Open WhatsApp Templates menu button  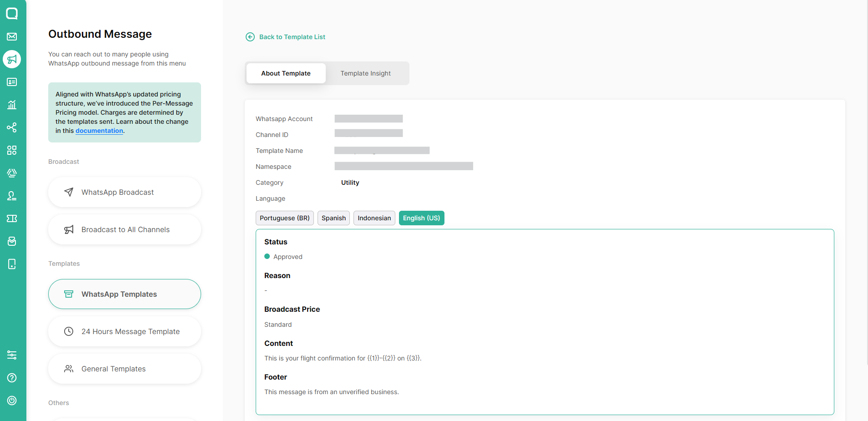tap(125, 294)
